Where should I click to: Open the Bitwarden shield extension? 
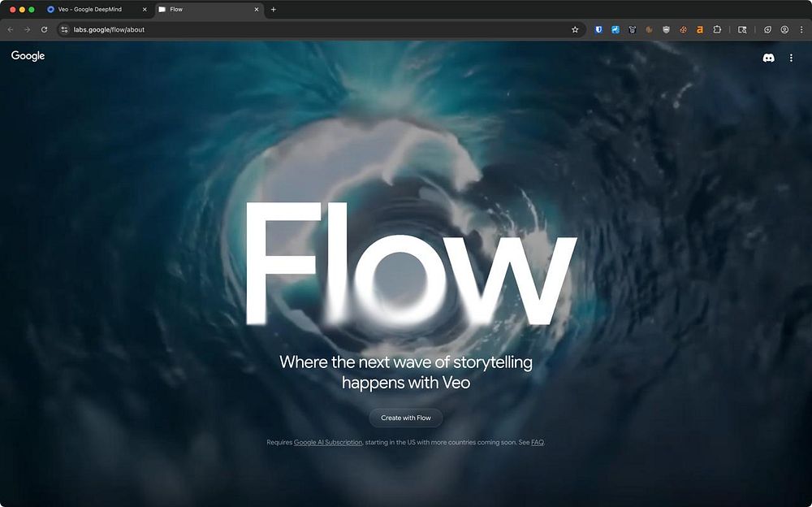(598, 29)
